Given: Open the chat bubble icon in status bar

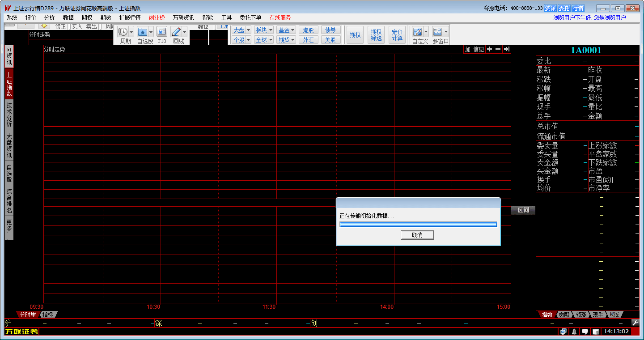Looking at the screenshot, I should pos(585,332).
